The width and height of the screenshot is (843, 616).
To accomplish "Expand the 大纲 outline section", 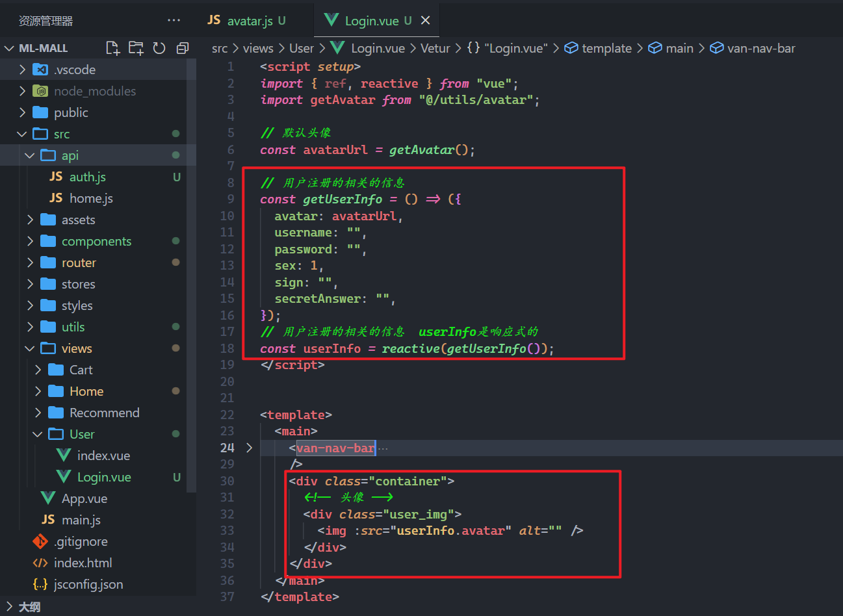I will (x=9, y=607).
